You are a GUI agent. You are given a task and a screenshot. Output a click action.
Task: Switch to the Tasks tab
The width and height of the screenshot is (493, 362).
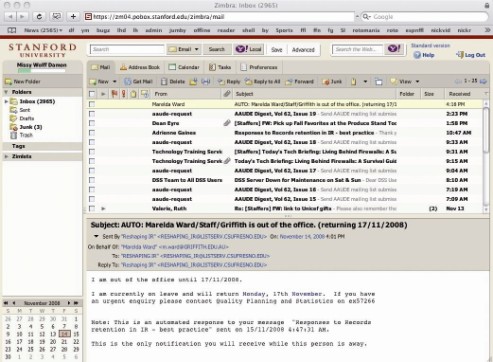pyautogui.click(x=220, y=67)
